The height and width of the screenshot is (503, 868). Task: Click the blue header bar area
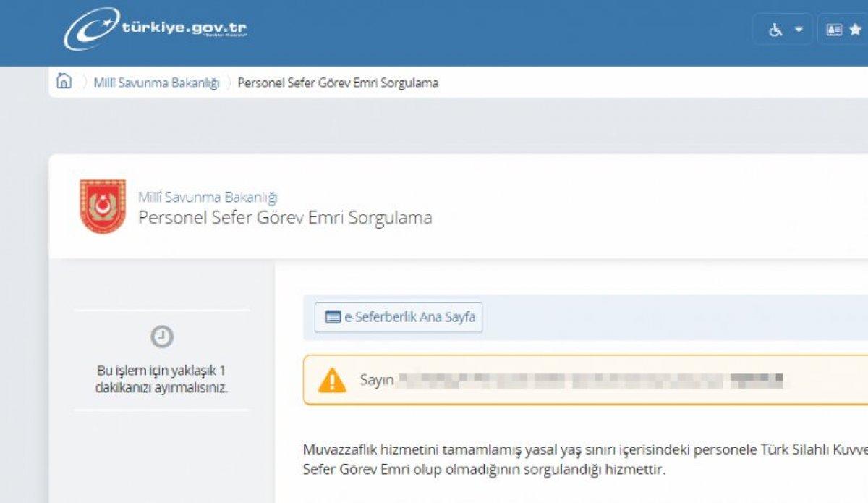tap(506, 29)
